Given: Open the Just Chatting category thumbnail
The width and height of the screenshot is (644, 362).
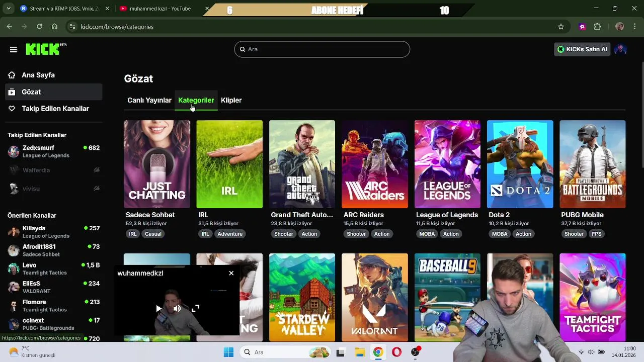Looking at the screenshot, I should click(157, 164).
